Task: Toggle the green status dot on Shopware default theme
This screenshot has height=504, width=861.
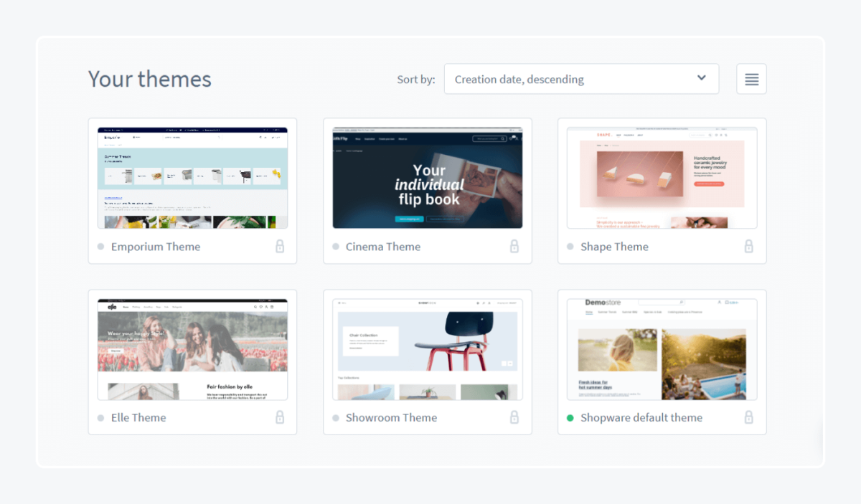Action: (x=569, y=417)
